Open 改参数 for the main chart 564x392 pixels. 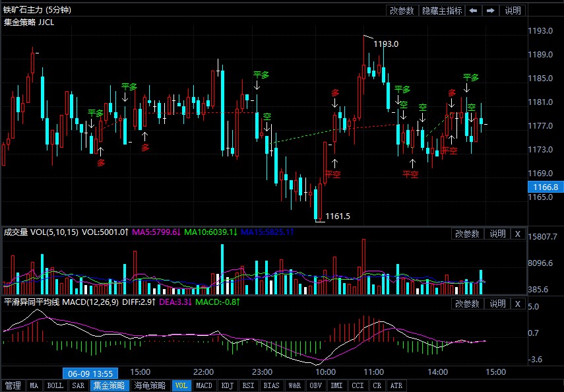tap(402, 11)
